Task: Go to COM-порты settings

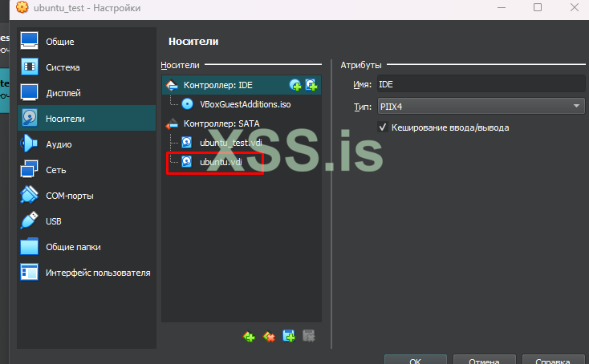Action: (87, 196)
